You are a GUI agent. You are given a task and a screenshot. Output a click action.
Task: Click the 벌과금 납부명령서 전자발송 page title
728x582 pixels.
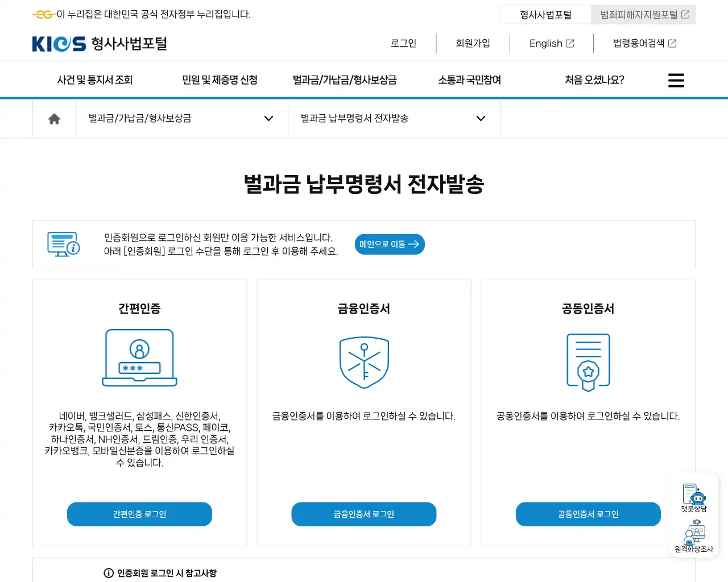tap(364, 184)
